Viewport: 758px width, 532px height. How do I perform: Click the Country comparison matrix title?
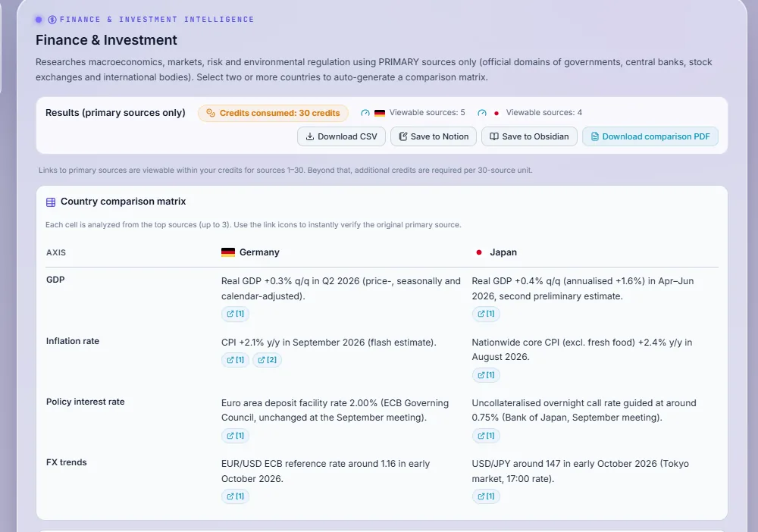pyautogui.click(x=124, y=202)
